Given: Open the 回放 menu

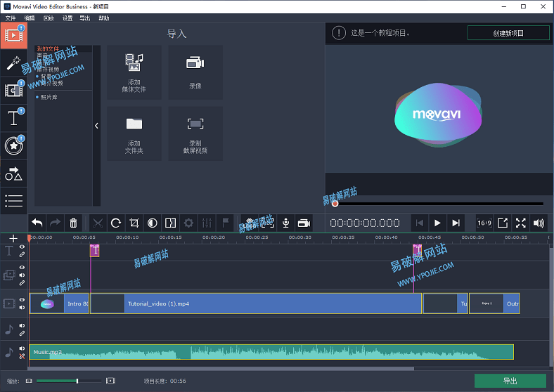Looking at the screenshot, I should point(49,18).
